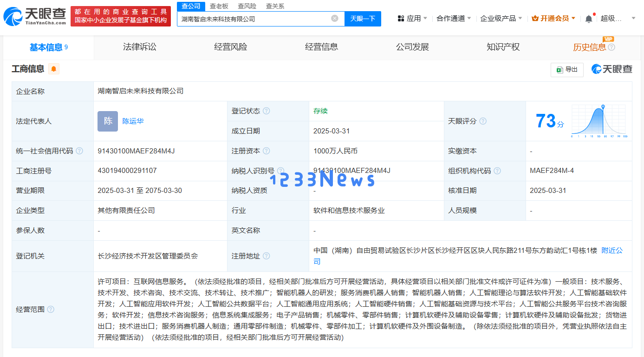This screenshot has width=644, height=357.
Task: Open the 法律诉讼 tab
Action: tap(140, 47)
